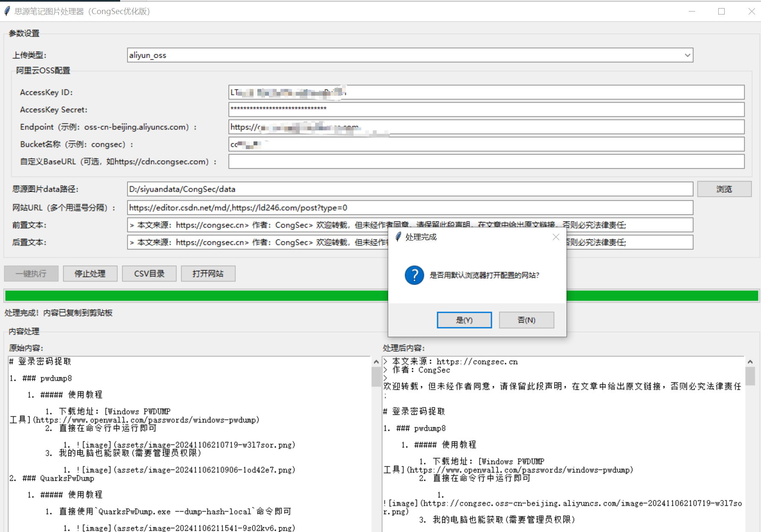Click the 参数设置 group label
Image resolution: width=761 pixels, height=532 pixels.
pos(24,33)
